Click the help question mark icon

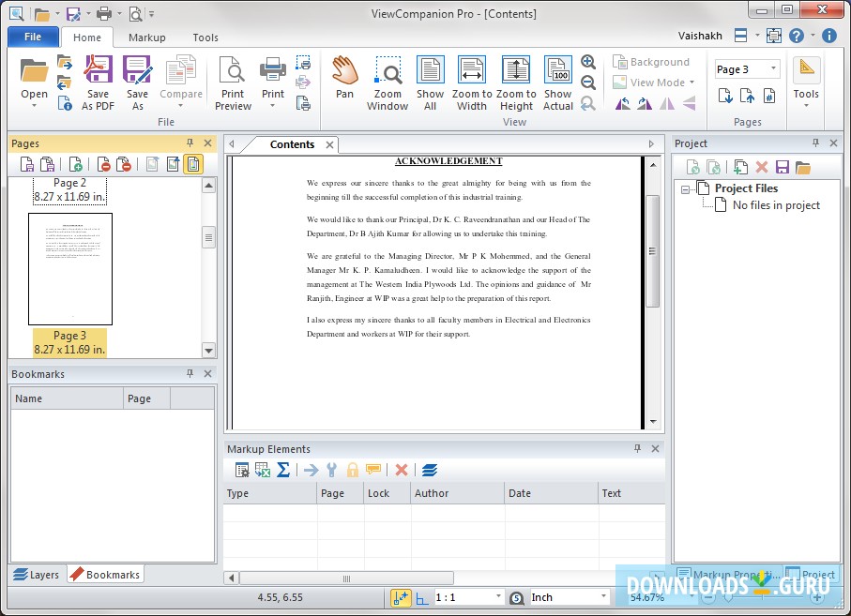coord(797,36)
